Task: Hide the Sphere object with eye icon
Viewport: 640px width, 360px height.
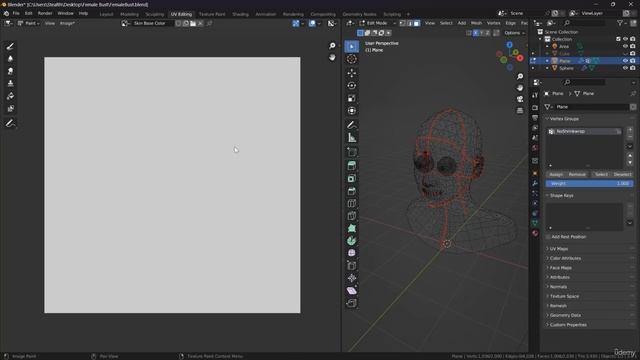Action: point(625,68)
